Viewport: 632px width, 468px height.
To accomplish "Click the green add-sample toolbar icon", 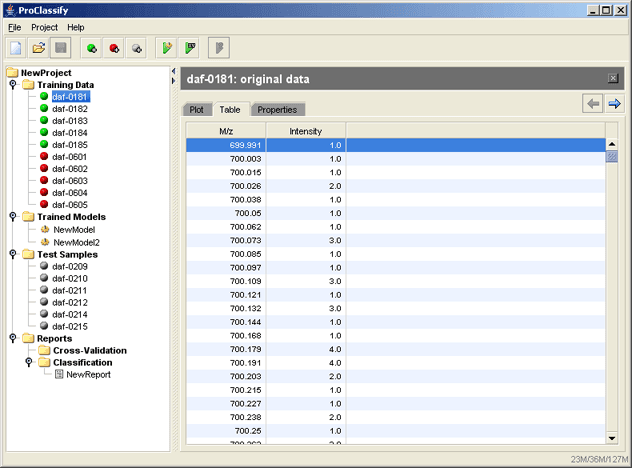I will pos(92,48).
